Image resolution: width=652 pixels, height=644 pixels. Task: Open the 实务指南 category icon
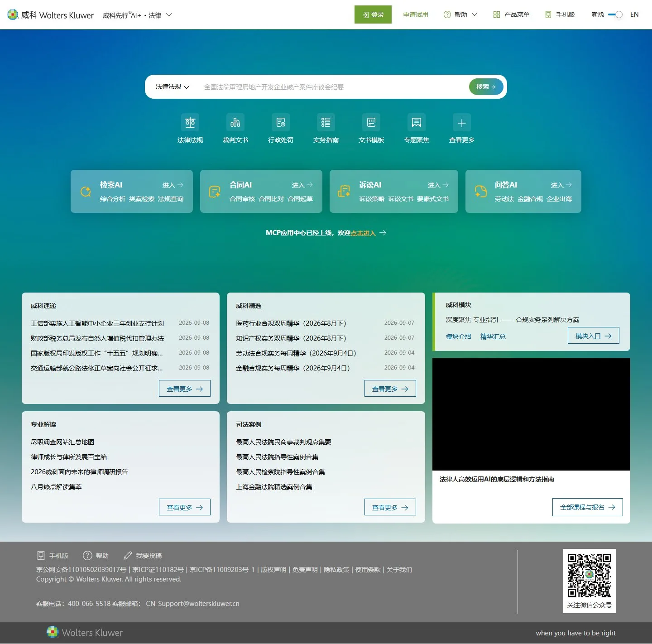pos(326,122)
